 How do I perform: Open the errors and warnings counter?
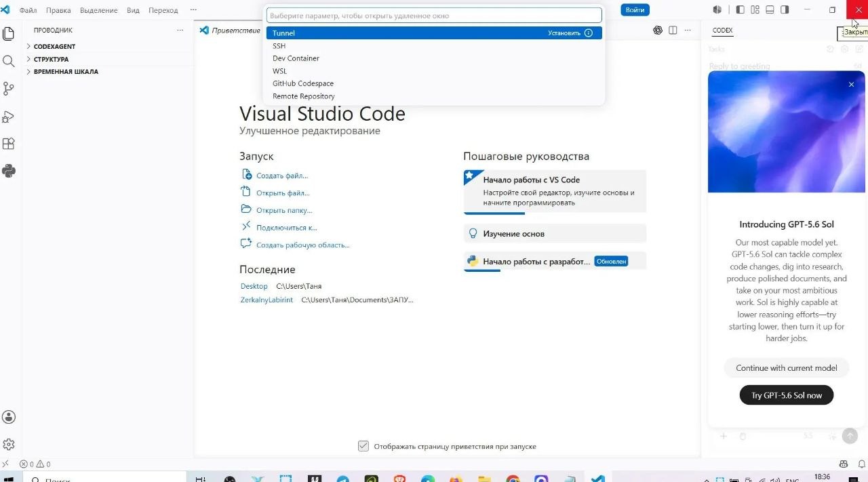coord(35,464)
